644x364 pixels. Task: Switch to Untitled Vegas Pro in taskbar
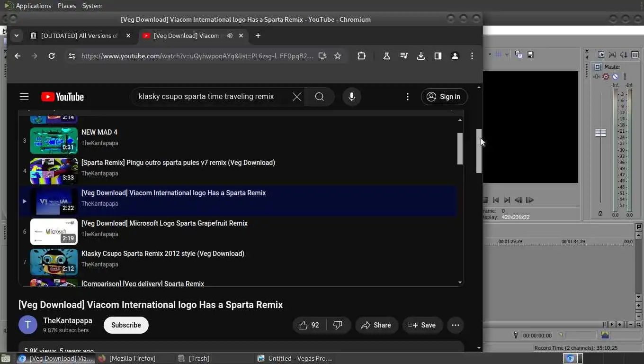point(295,358)
